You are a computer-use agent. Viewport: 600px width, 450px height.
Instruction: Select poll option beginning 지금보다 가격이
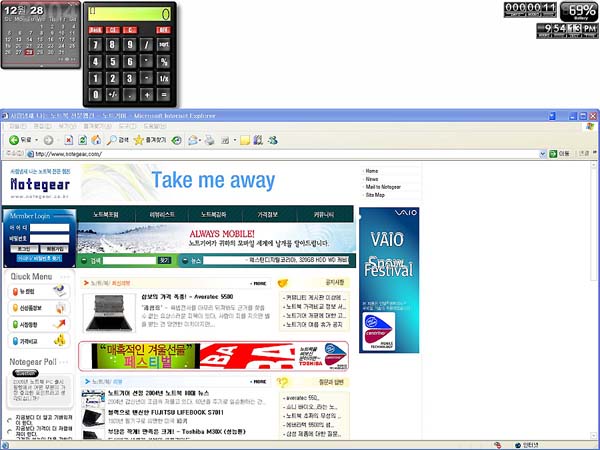click(9, 432)
